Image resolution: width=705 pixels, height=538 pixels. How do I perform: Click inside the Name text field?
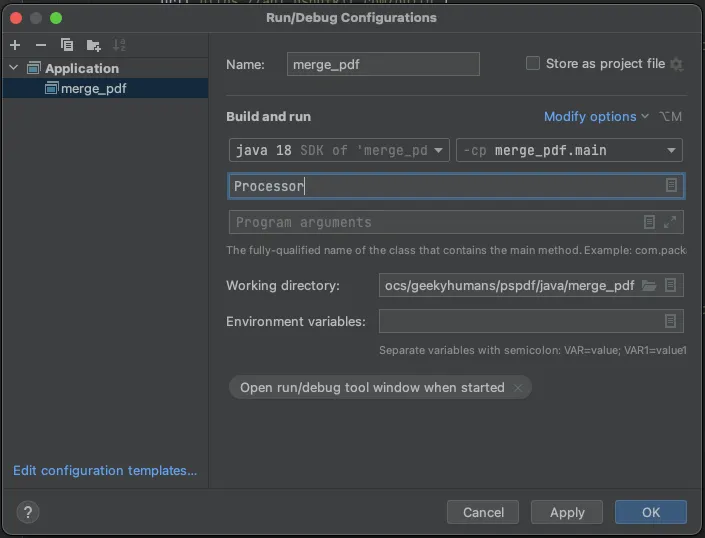pos(383,64)
